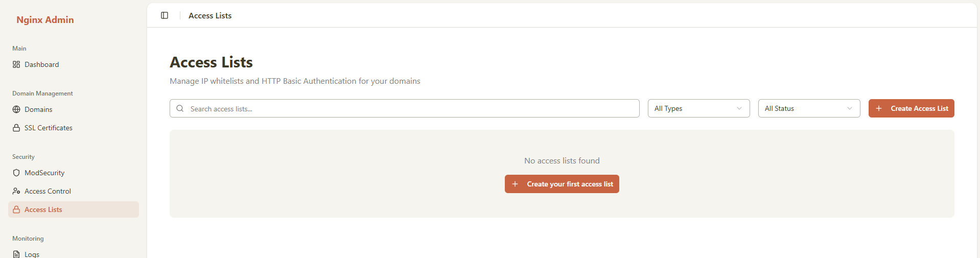
Task: Click Create your first access list
Action: pos(562,184)
